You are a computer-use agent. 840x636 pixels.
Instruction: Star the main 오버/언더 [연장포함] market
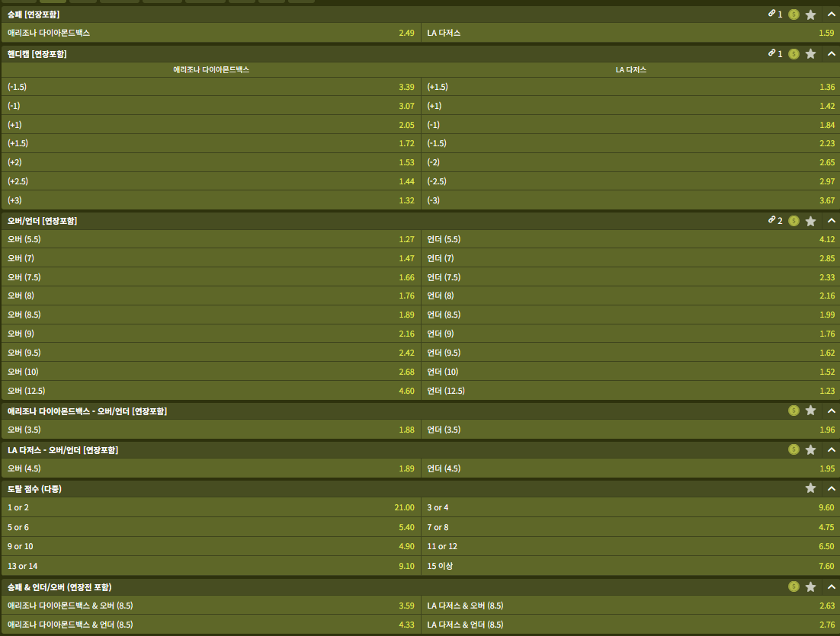[x=810, y=221]
